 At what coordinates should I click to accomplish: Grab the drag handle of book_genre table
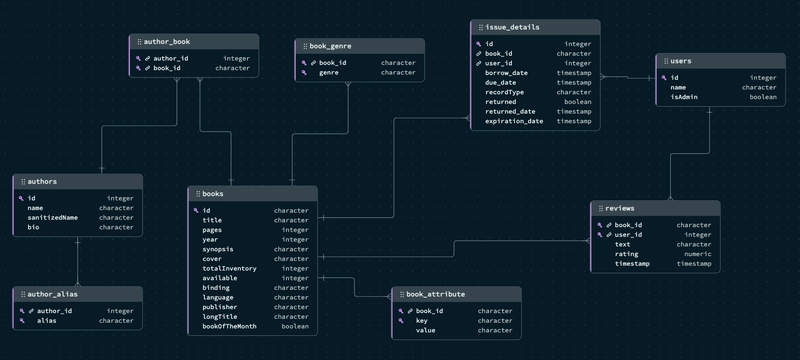coord(305,46)
